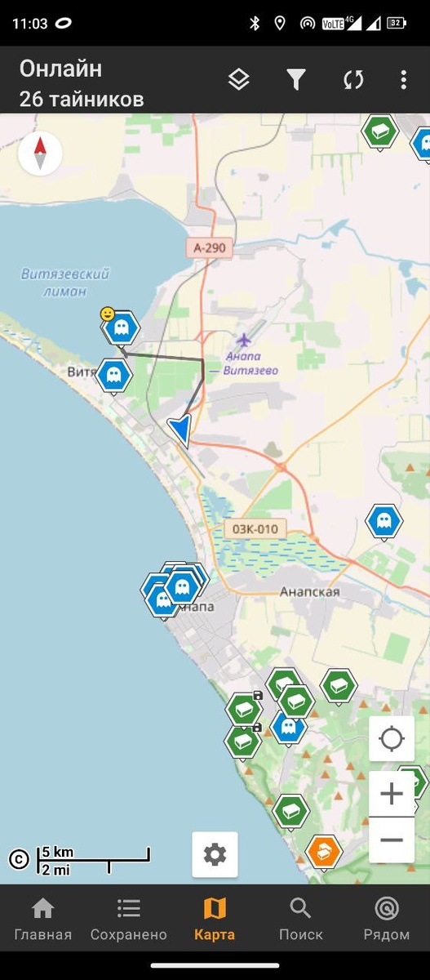Select ghost cache with smiley found badge
This screenshot has height=980, width=430.
pyautogui.click(x=121, y=327)
